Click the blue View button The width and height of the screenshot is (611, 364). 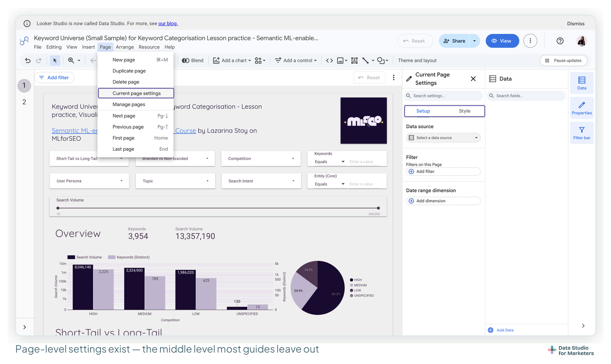click(x=502, y=41)
